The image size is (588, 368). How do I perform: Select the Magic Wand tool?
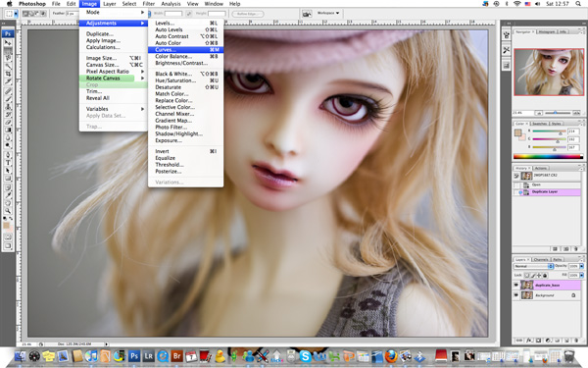pyautogui.click(x=8, y=66)
